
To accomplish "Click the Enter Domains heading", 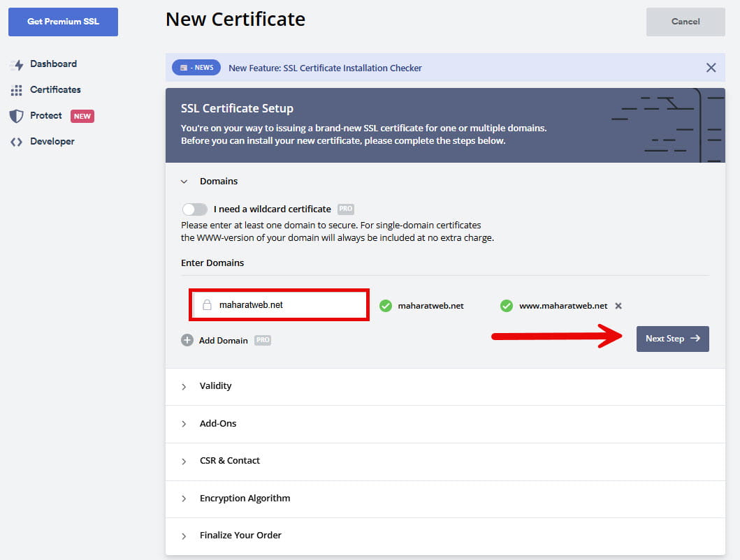I will 212,263.
